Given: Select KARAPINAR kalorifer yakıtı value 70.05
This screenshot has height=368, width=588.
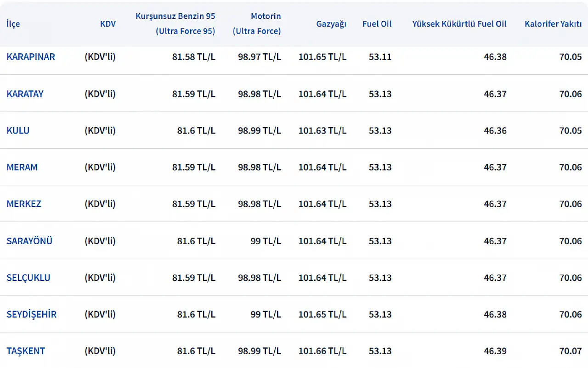Looking at the screenshot, I should 571,57.
